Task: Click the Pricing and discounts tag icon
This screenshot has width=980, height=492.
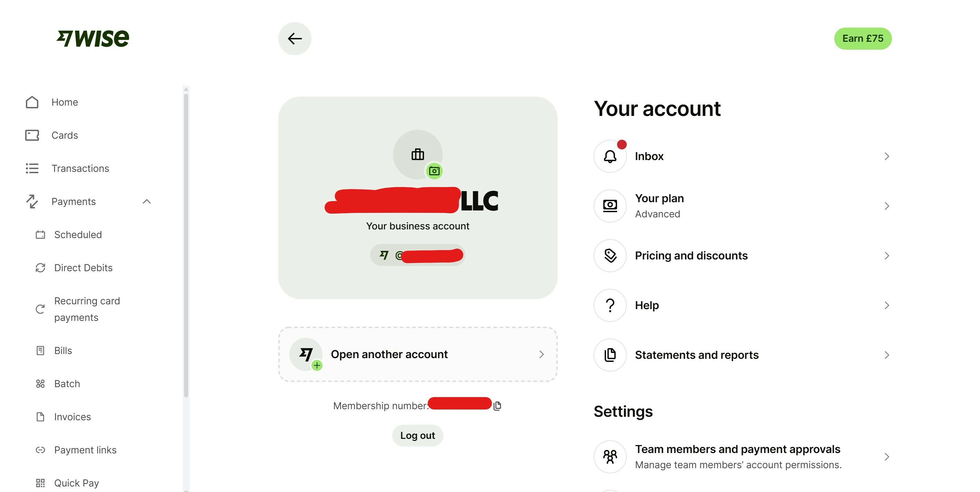Action: pos(610,256)
